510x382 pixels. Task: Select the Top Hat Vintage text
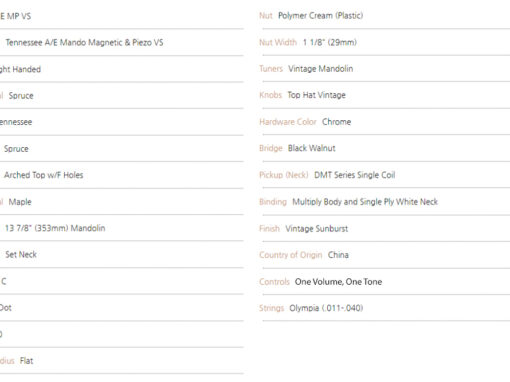pyautogui.click(x=316, y=95)
